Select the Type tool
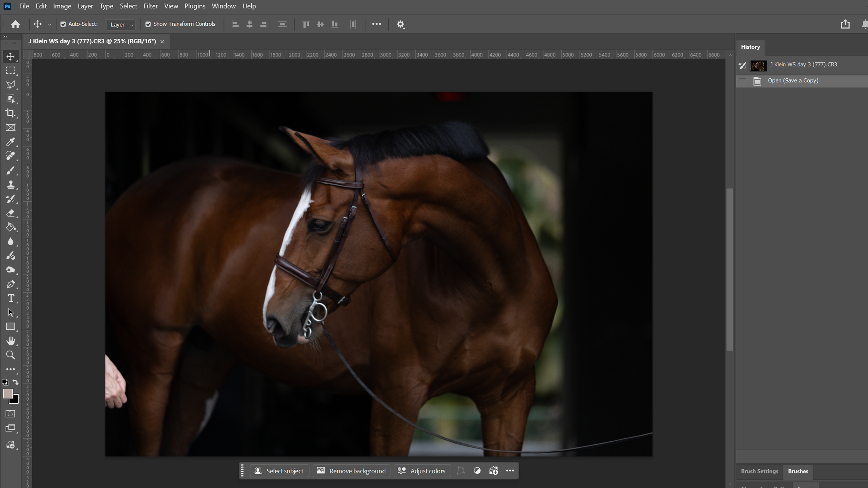This screenshot has width=868, height=488. (x=11, y=298)
